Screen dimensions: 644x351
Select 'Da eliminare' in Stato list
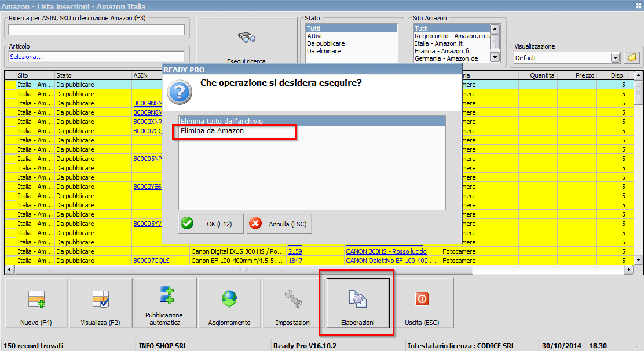click(x=352, y=51)
